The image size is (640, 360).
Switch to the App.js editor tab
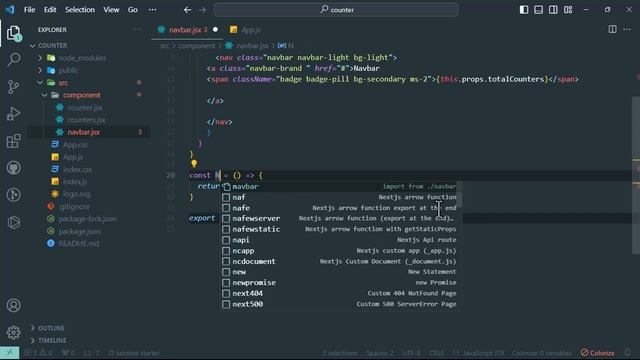pos(245,30)
